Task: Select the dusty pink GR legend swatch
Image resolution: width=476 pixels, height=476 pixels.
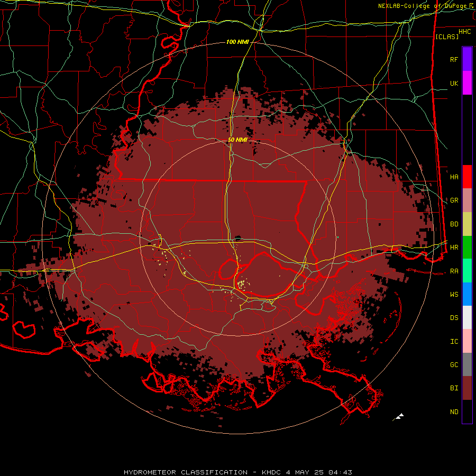Action: 467,200
